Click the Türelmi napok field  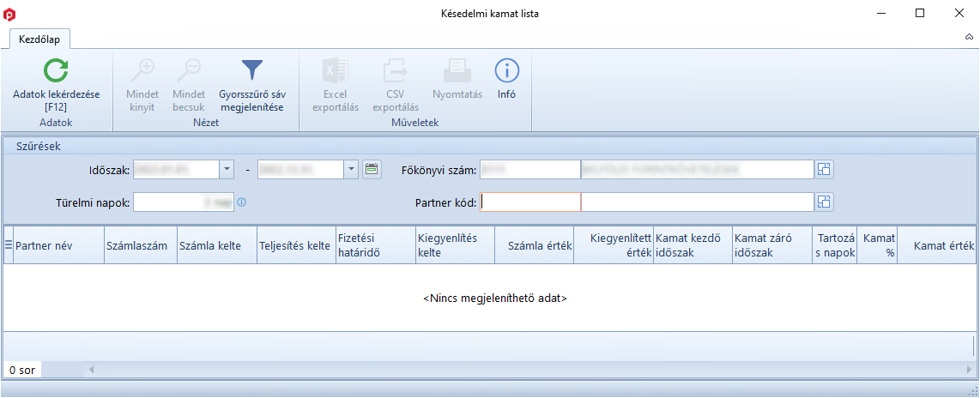point(184,202)
